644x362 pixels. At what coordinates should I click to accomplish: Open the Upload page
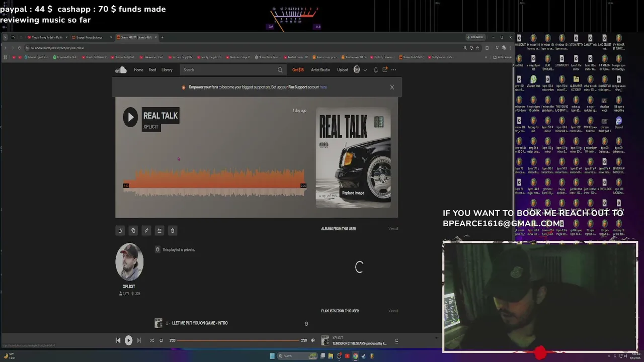coord(343,70)
